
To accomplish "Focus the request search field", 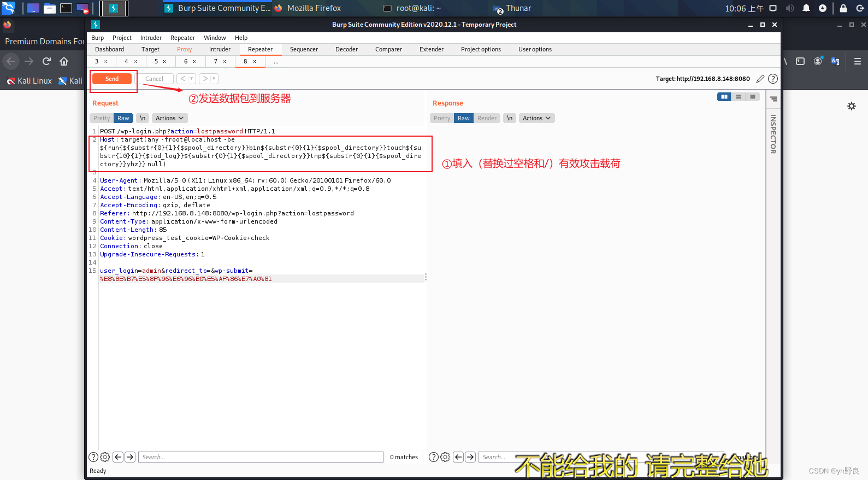I will point(261,457).
